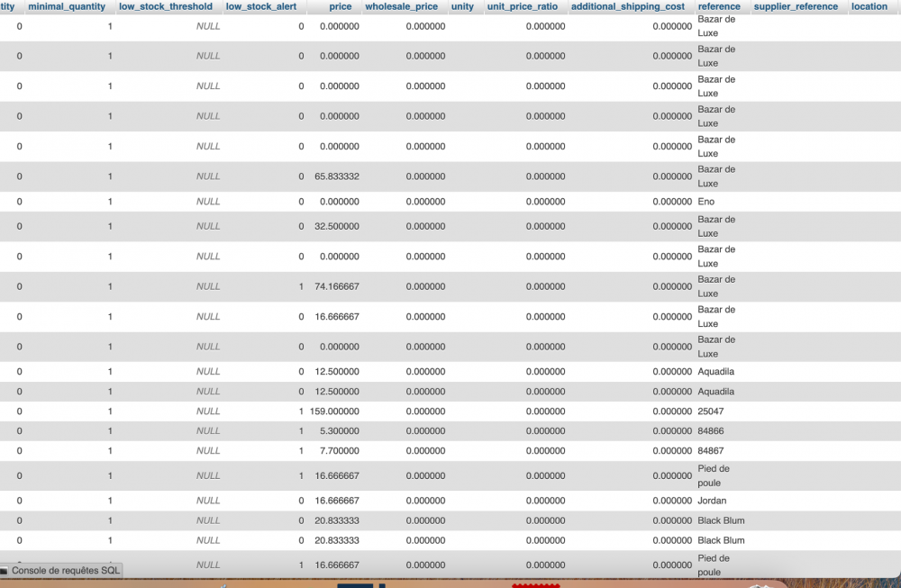Click additional shipping cost in the 25047 row
The height and width of the screenshot is (588, 901).
672,412
